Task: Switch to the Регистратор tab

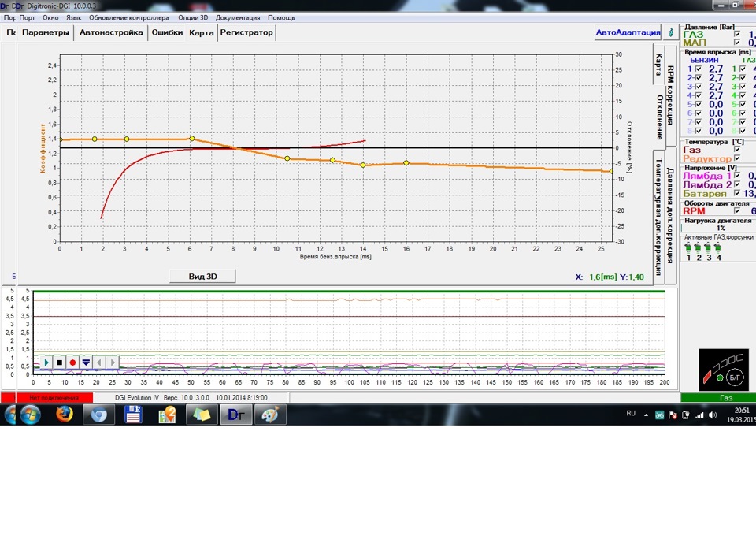Action: (246, 32)
